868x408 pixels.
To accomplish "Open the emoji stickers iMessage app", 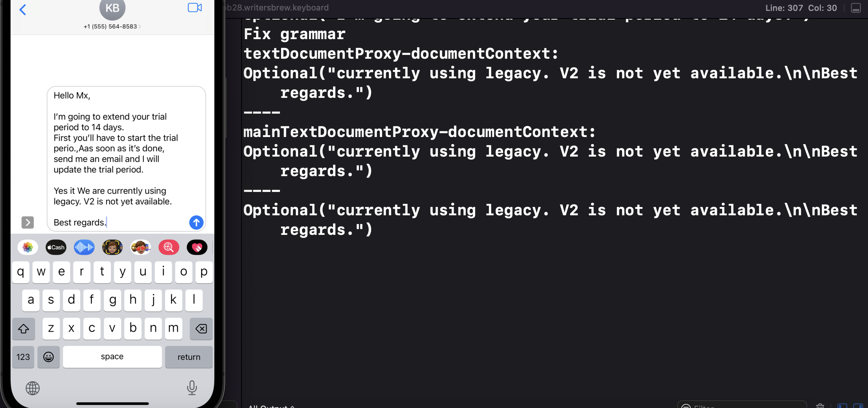I will (x=141, y=247).
